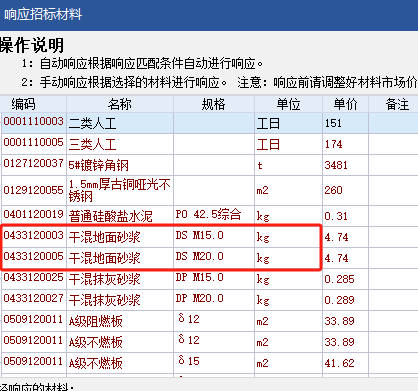Select the 三类人工 name cell
Screen dimensions: 418x391
pos(120,144)
